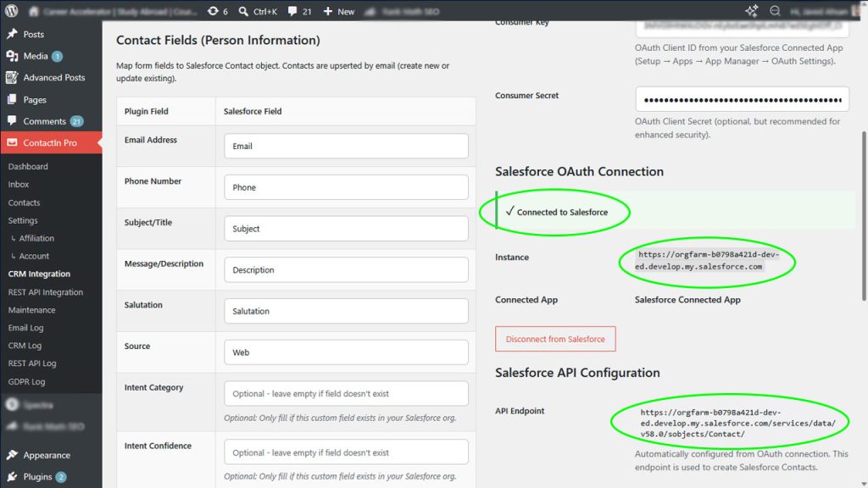Open REST API Log
Image resolution: width=868 pixels, height=488 pixels.
coord(32,363)
